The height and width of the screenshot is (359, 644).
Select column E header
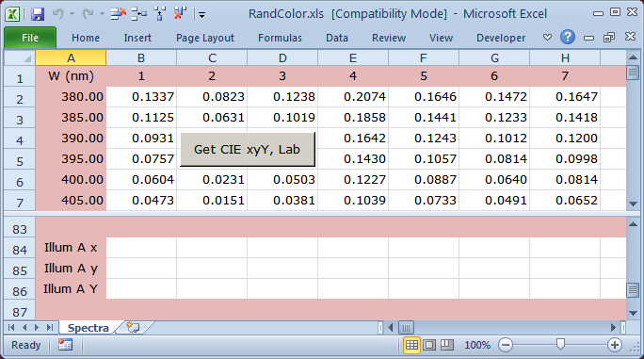click(x=353, y=58)
